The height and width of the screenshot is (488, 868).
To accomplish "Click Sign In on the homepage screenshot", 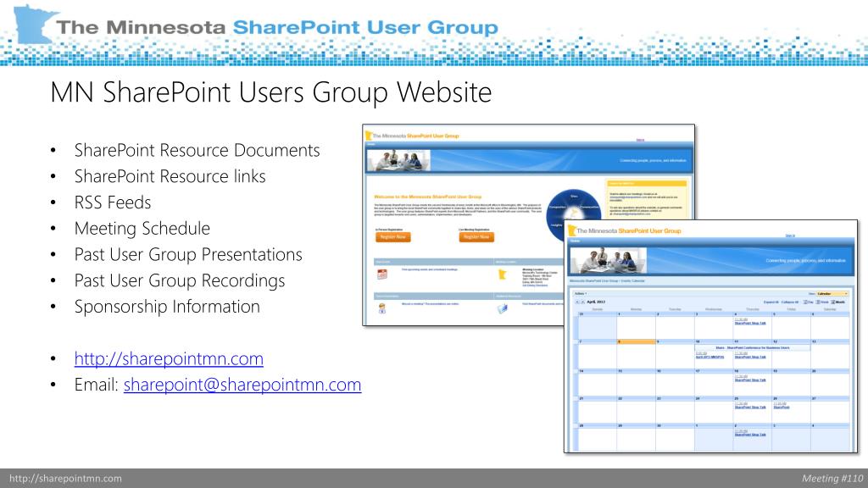I will tap(641, 140).
